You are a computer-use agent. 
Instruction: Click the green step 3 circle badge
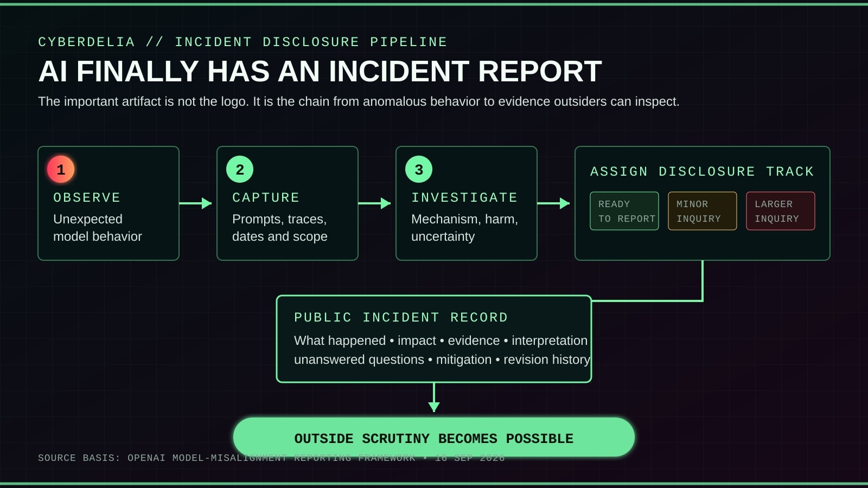coord(419,169)
